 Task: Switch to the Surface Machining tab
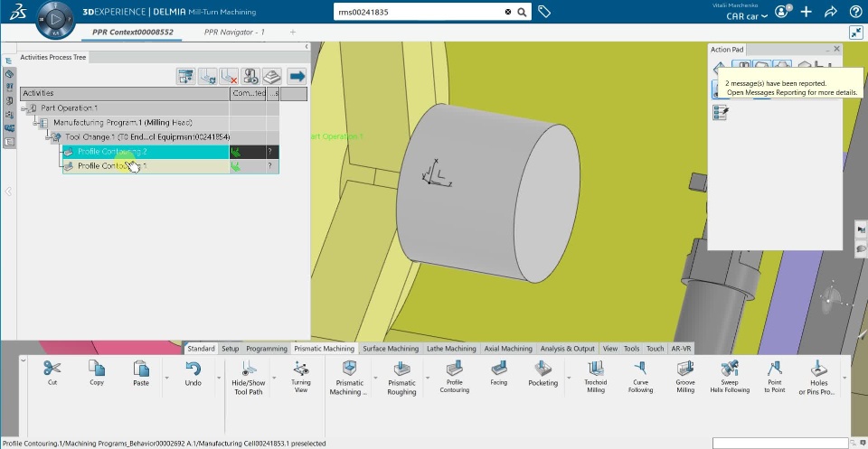[x=391, y=349]
